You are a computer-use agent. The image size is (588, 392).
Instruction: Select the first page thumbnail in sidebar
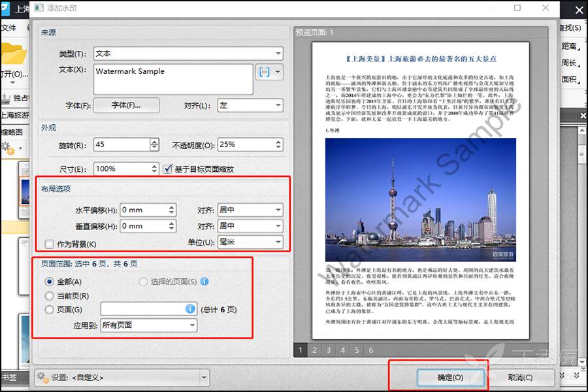click(x=24, y=191)
